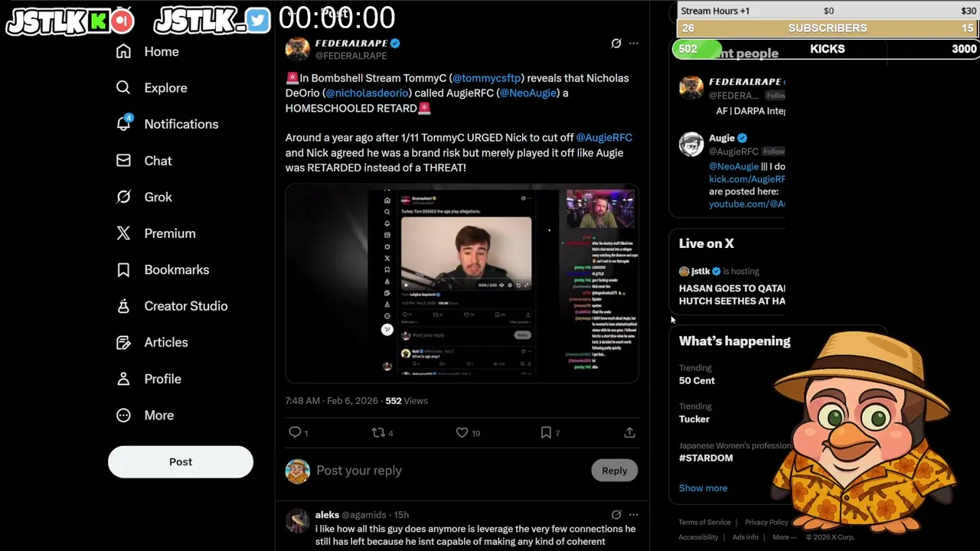This screenshot has width=980, height=551.
Task: Click the Profile person icon
Action: click(123, 379)
